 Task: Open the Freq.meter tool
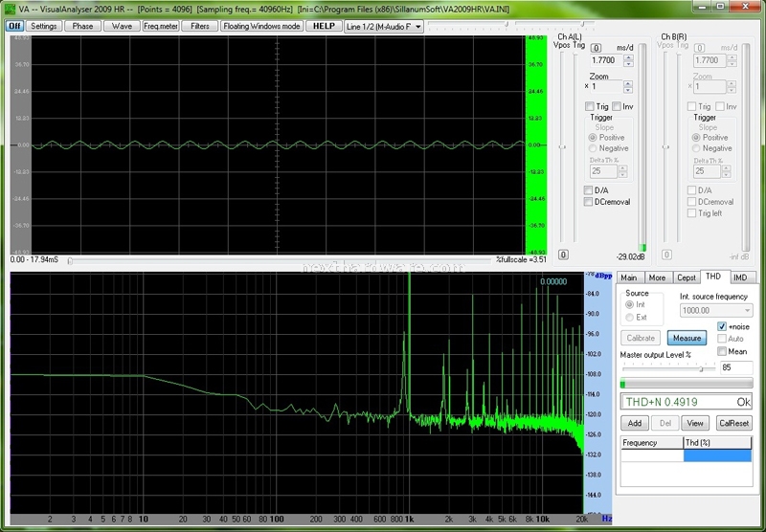coord(161,26)
